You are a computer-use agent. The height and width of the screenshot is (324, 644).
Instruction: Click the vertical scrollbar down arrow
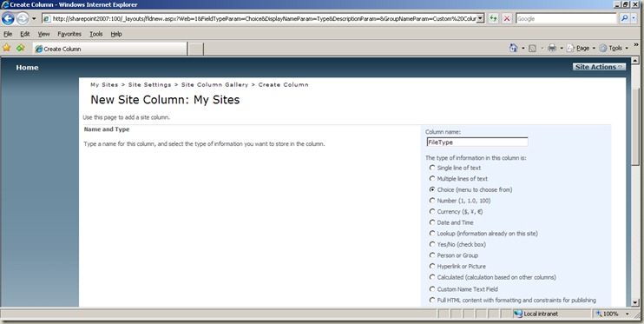pyautogui.click(x=635, y=302)
